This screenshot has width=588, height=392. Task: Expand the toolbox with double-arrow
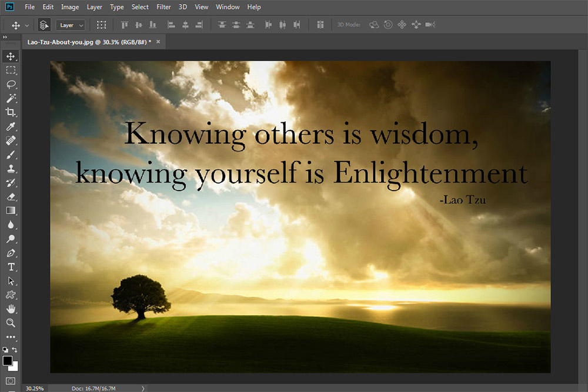[x=5, y=37]
